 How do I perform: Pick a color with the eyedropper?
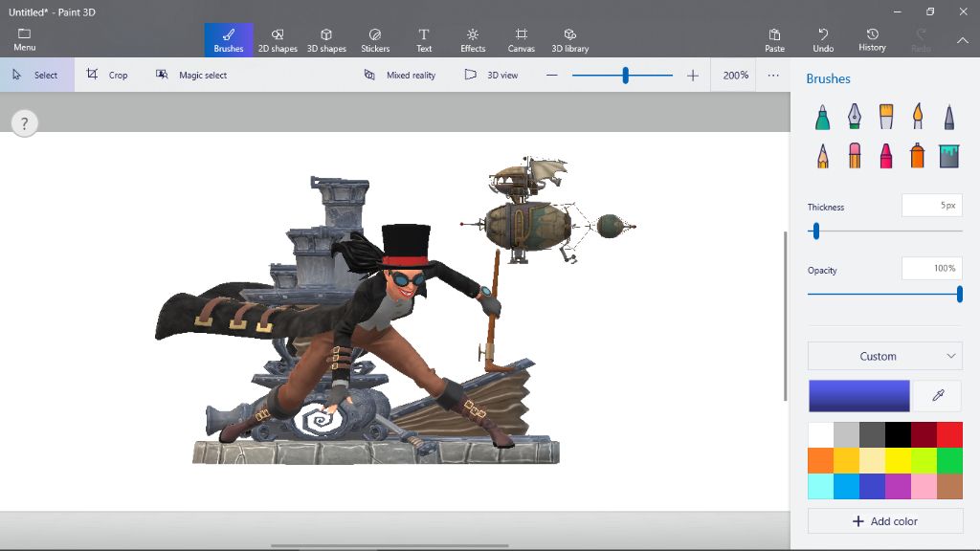click(938, 395)
